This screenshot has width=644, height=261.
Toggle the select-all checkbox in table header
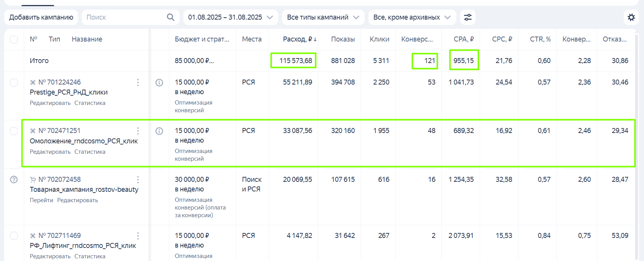(x=14, y=40)
